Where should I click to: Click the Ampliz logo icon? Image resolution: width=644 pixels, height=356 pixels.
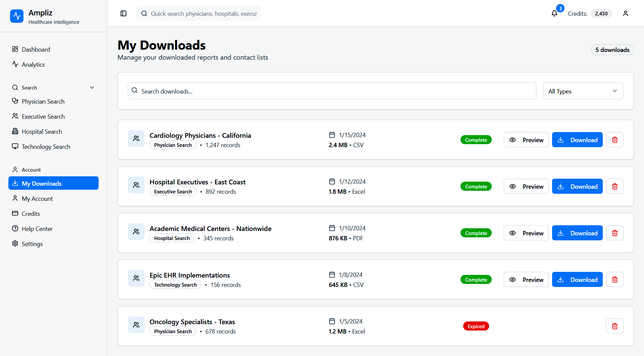pos(17,16)
